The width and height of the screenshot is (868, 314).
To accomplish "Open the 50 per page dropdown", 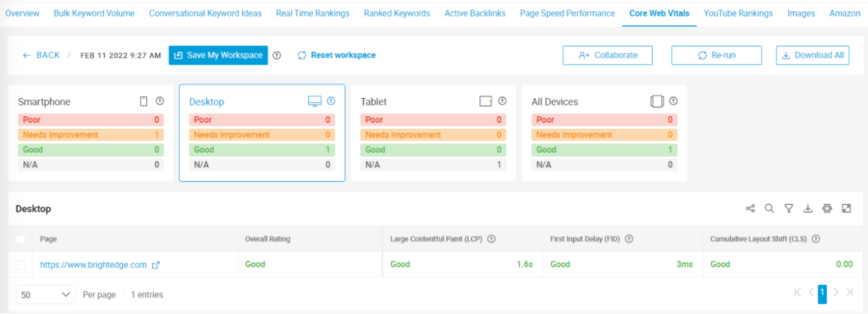I will coord(46,294).
